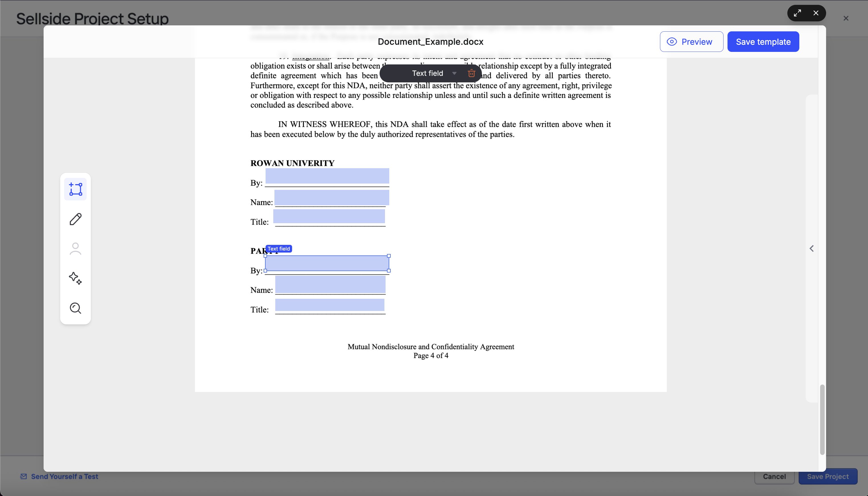Screen dimensions: 868x496
Task: Click the Page 4 of 4 footer
Action: pyautogui.click(x=431, y=356)
